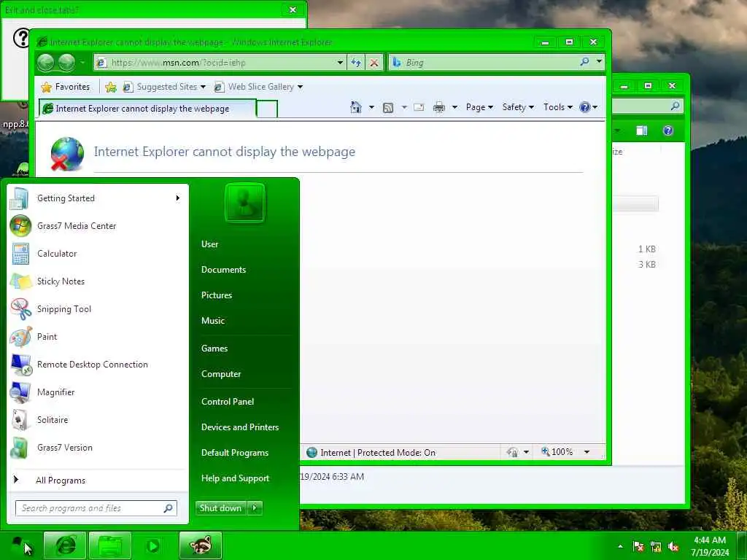747x560 pixels.
Task: Open Grass7 Version info
Action: point(98,447)
